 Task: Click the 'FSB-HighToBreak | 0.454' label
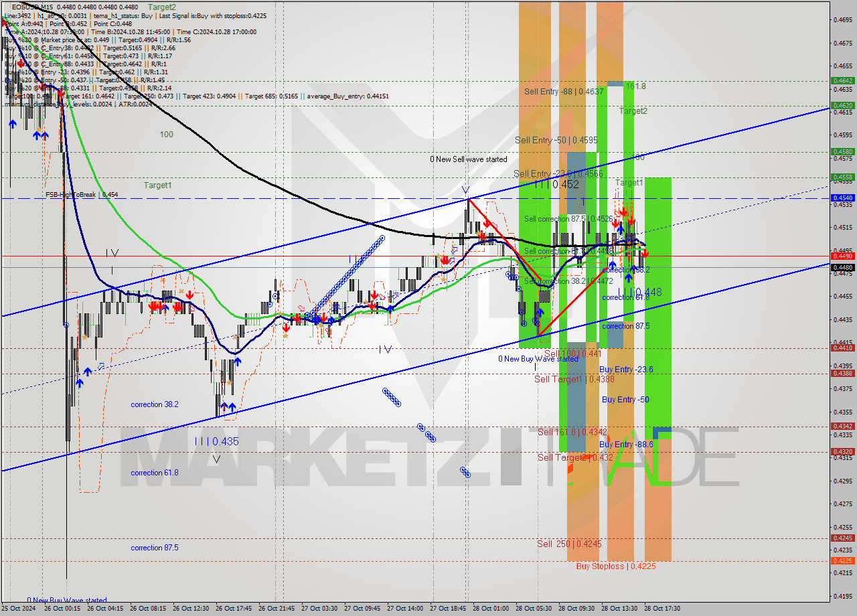(x=82, y=195)
